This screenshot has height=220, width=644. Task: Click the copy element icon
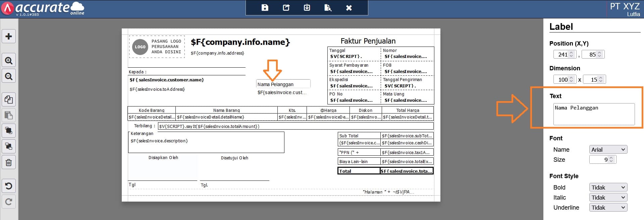pos(9,99)
